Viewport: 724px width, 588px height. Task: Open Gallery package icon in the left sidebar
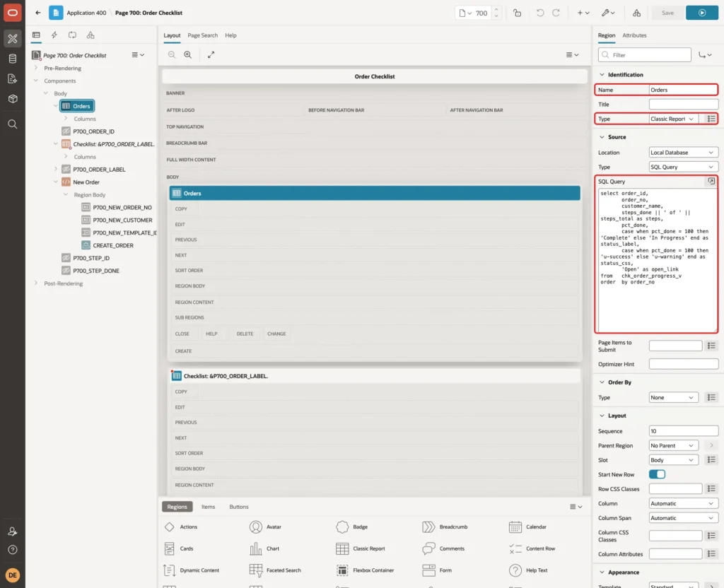click(13, 99)
